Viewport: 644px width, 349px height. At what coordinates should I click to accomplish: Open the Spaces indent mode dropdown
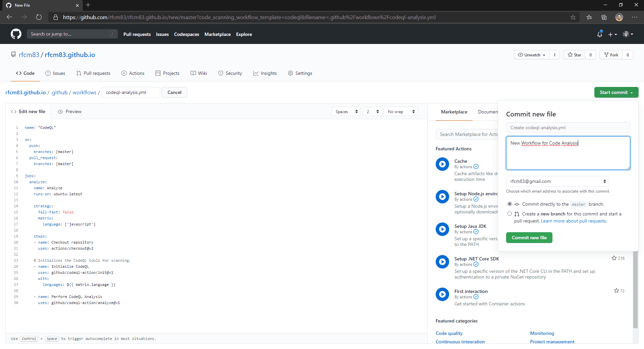pyautogui.click(x=346, y=111)
